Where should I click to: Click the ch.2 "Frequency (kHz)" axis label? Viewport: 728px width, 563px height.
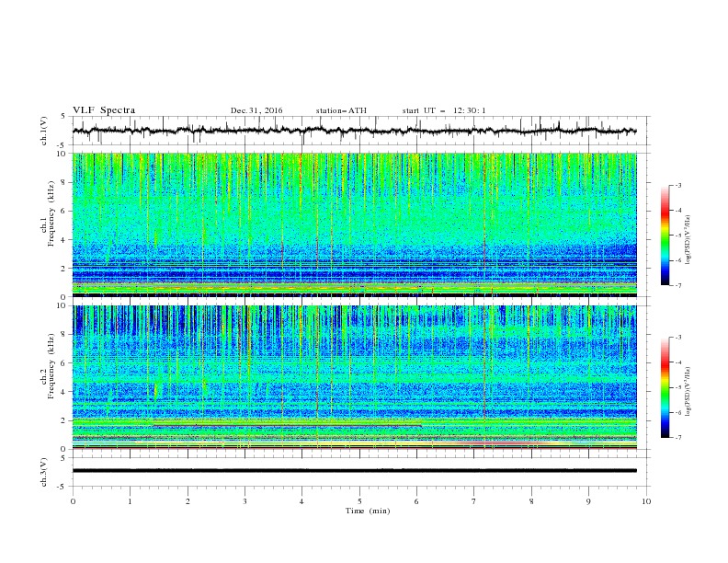pyautogui.click(x=51, y=366)
